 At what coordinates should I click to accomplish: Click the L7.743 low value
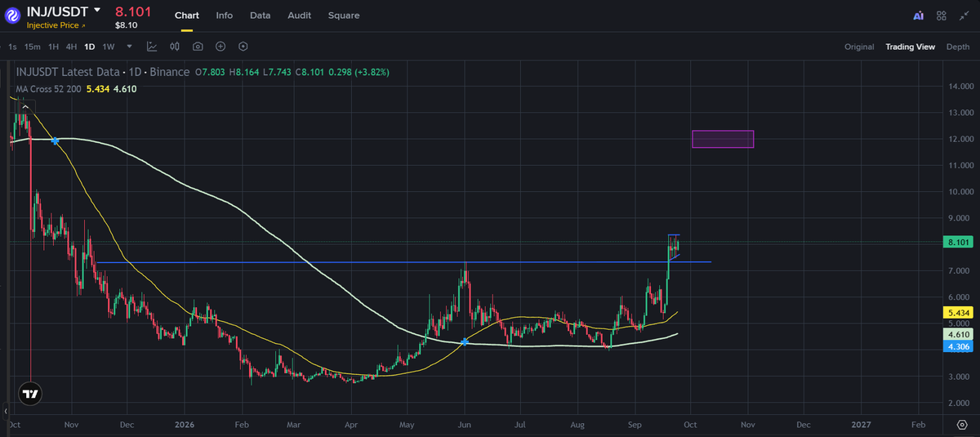tap(278, 72)
